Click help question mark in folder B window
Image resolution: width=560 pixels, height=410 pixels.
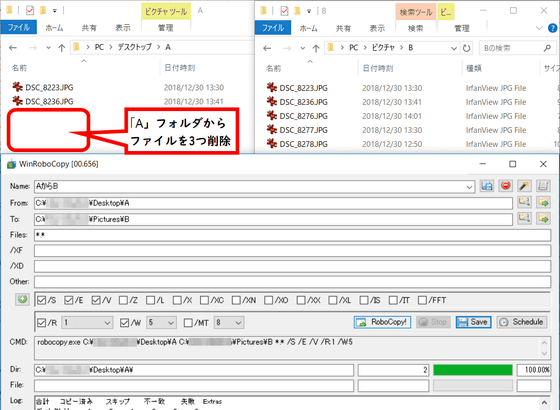[x=552, y=28]
